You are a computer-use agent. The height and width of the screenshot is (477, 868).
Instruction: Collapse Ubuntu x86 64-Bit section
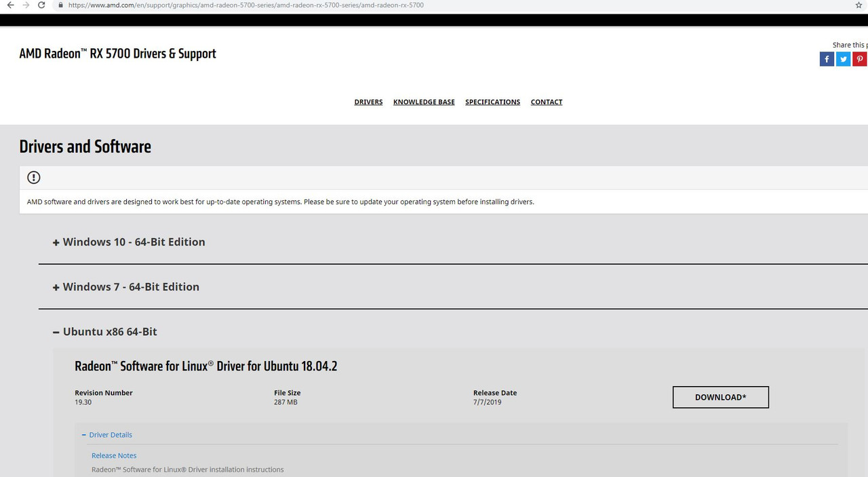pyautogui.click(x=104, y=332)
